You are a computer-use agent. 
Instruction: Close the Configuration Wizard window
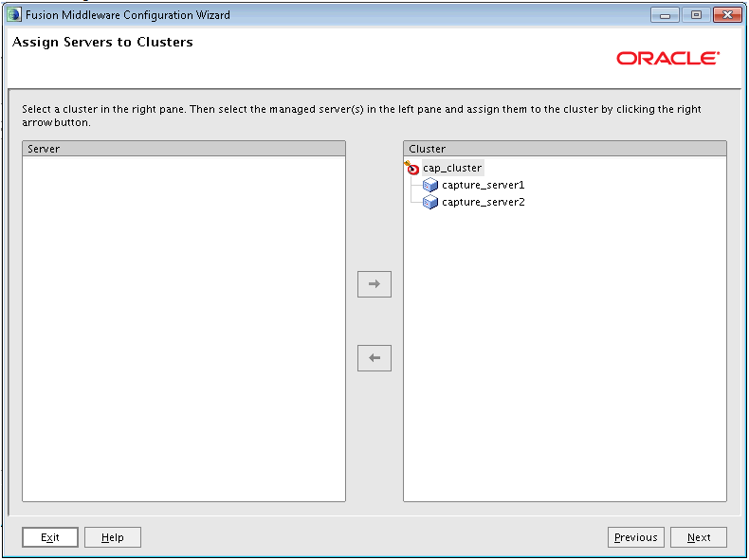(727, 15)
